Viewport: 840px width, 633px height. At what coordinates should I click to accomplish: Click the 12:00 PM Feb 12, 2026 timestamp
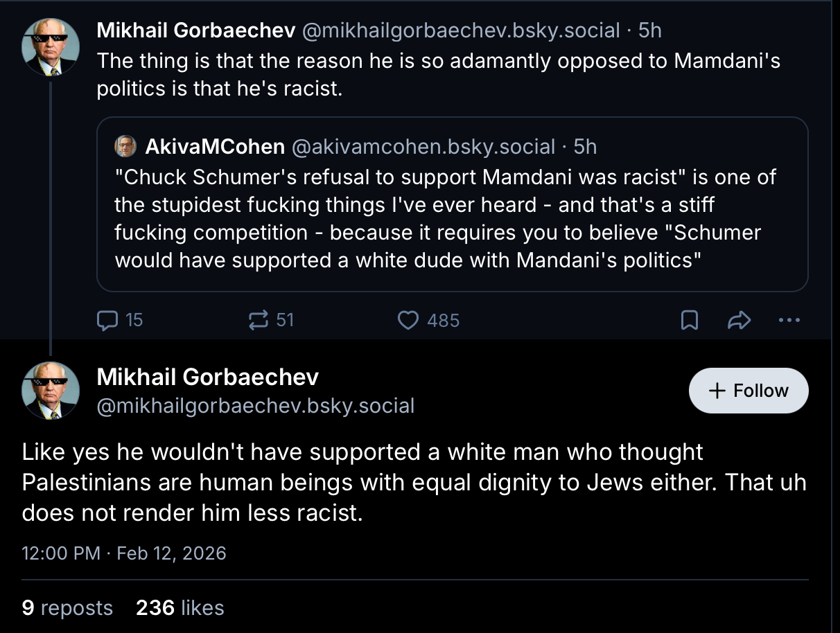[x=124, y=553]
